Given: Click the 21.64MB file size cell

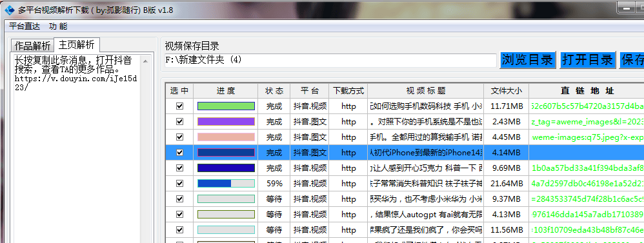Looking at the screenshot, I should coord(507,184).
